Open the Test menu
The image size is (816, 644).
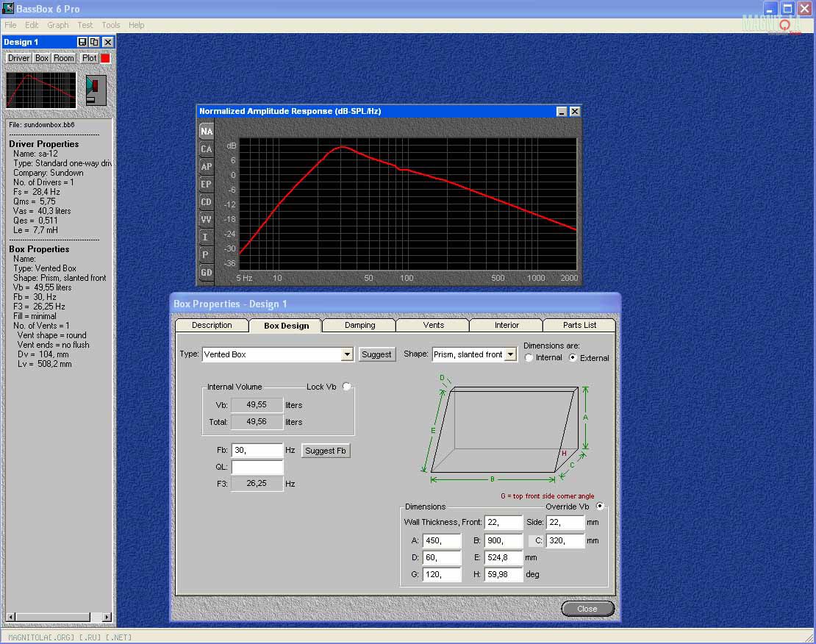click(85, 25)
